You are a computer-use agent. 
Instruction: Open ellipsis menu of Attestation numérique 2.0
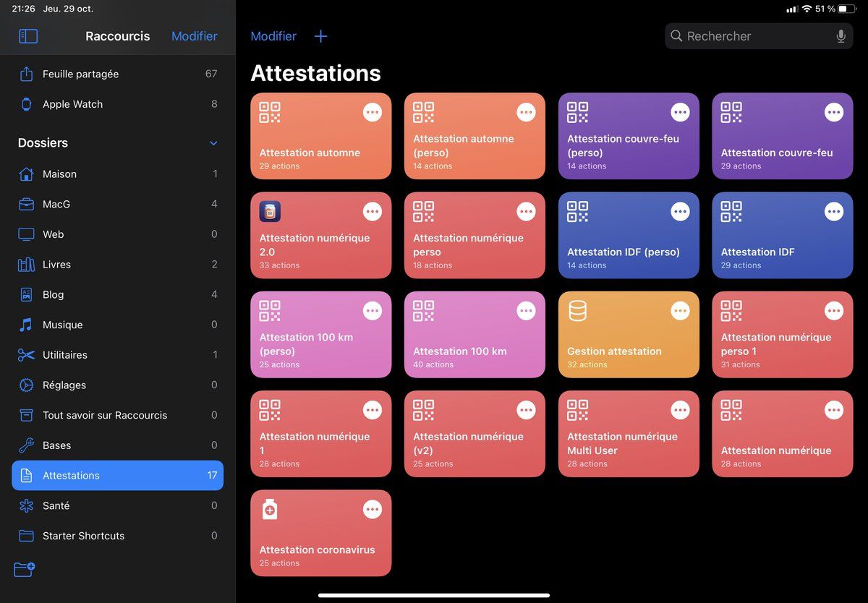pos(373,211)
